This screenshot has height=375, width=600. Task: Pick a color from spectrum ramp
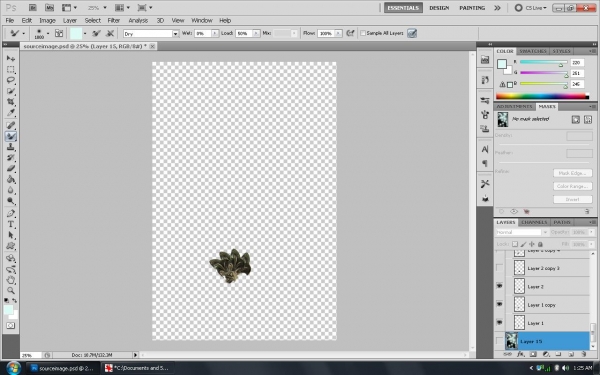542,96
